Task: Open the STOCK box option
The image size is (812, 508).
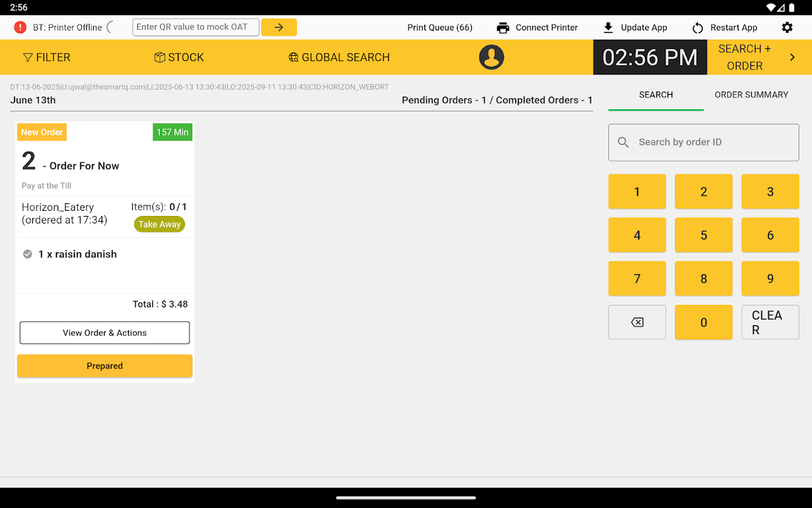Action: click(x=179, y=57)
